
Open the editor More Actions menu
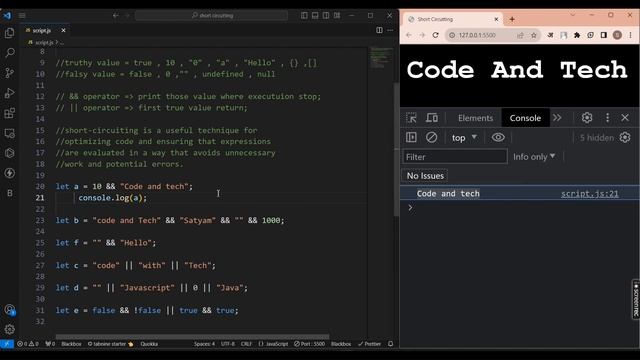390,30
